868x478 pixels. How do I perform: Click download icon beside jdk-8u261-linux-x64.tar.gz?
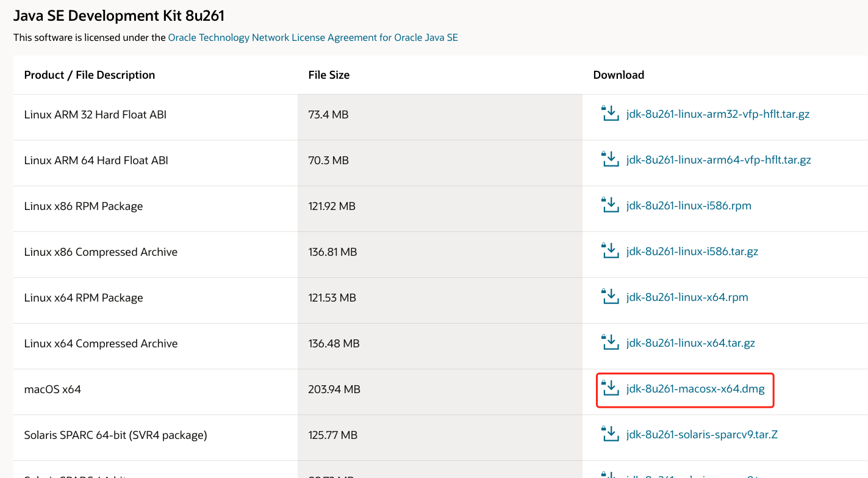tap(610, 342)
